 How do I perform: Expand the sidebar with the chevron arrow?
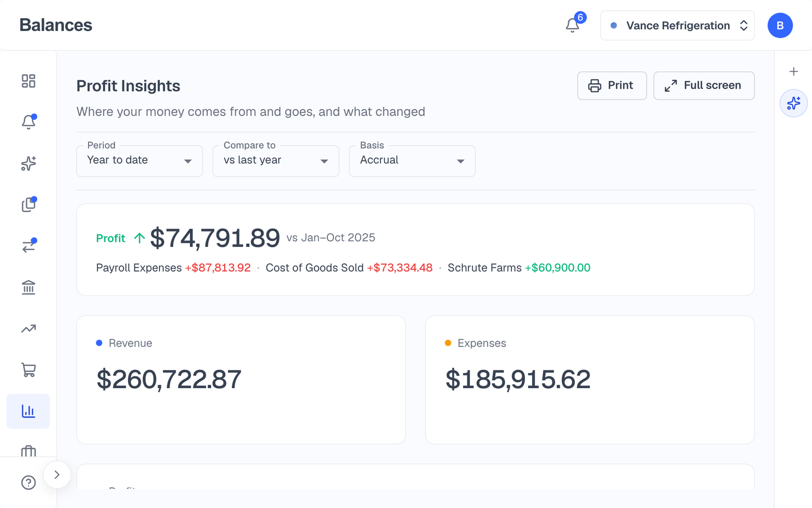tap(57, 475)
